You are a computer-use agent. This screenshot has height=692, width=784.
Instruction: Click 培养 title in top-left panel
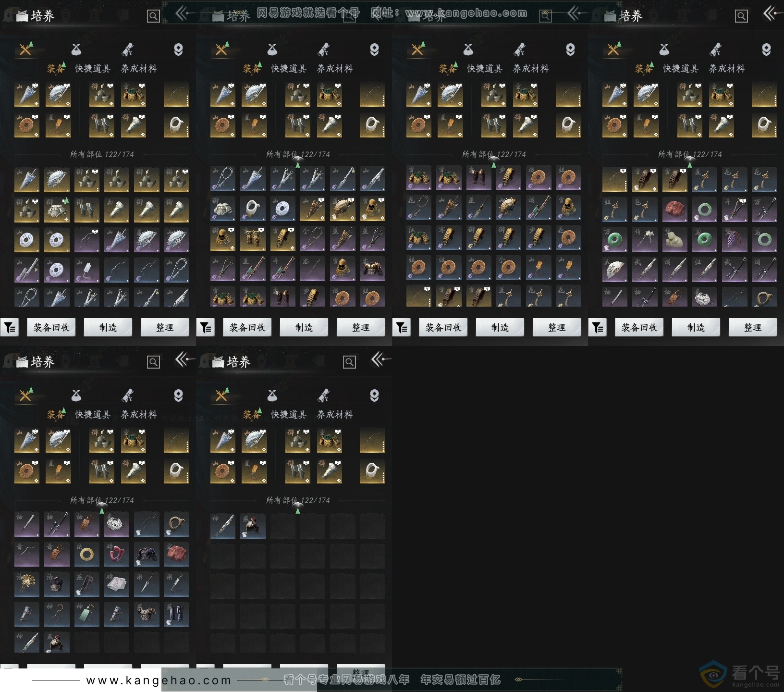pos(43,16)
